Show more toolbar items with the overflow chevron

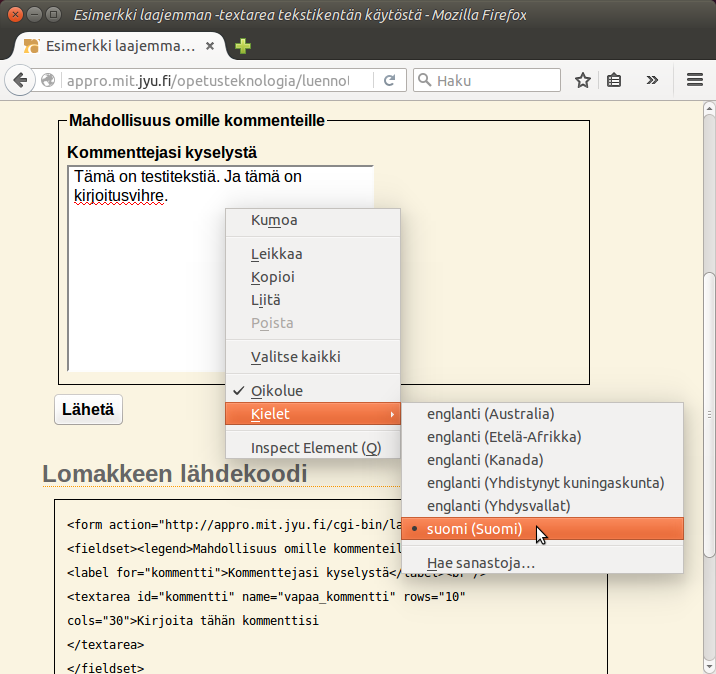tap(653, 81)
